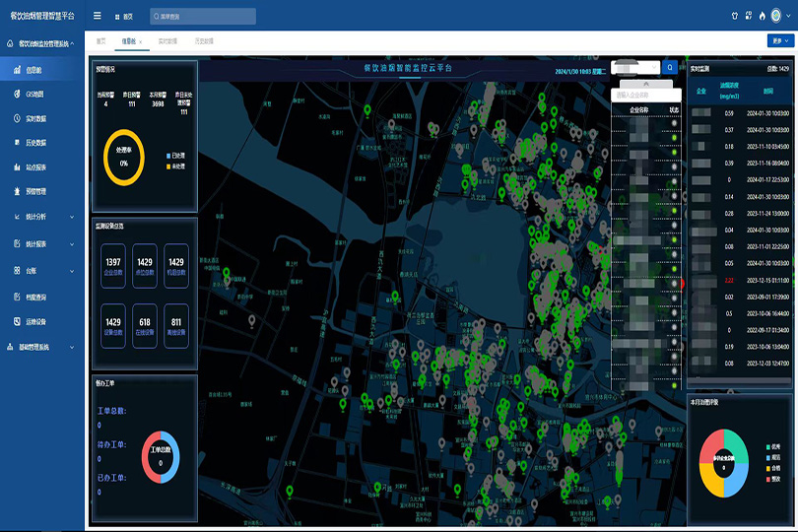Click the flame icon in top bar

pos(762,16)
